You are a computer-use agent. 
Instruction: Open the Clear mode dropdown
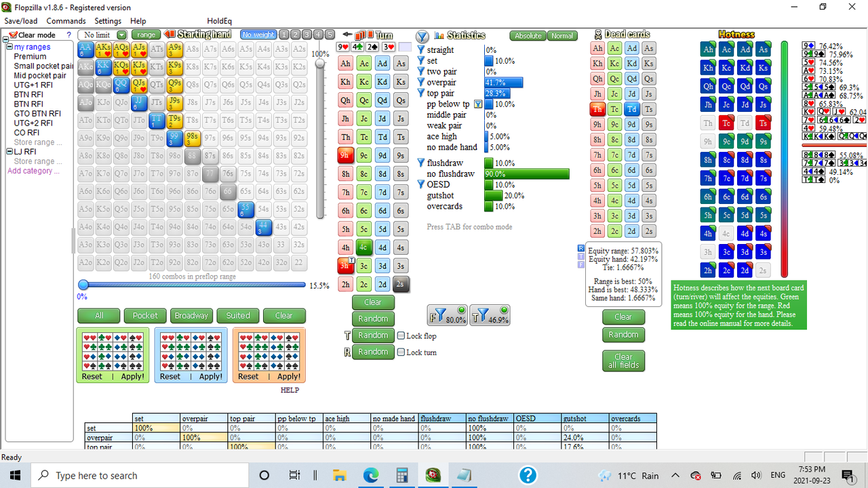click(x=34, y=35)
